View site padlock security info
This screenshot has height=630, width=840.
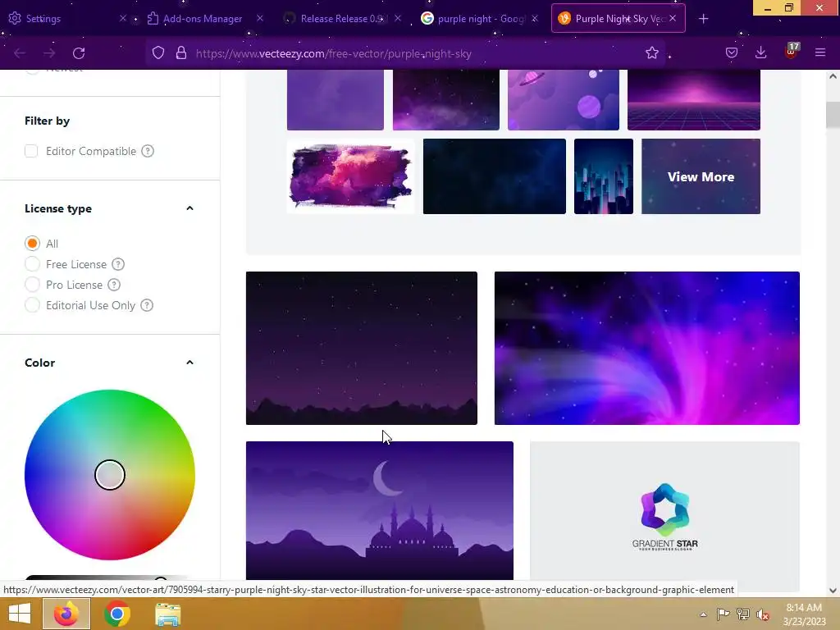click(x=181, y=53)
